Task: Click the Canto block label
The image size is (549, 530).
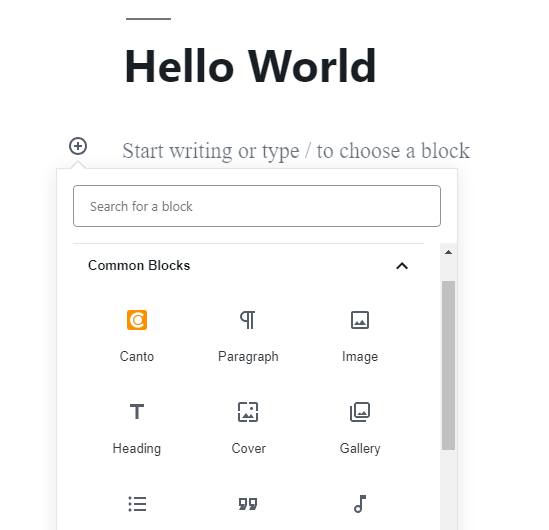Action: 137,356
